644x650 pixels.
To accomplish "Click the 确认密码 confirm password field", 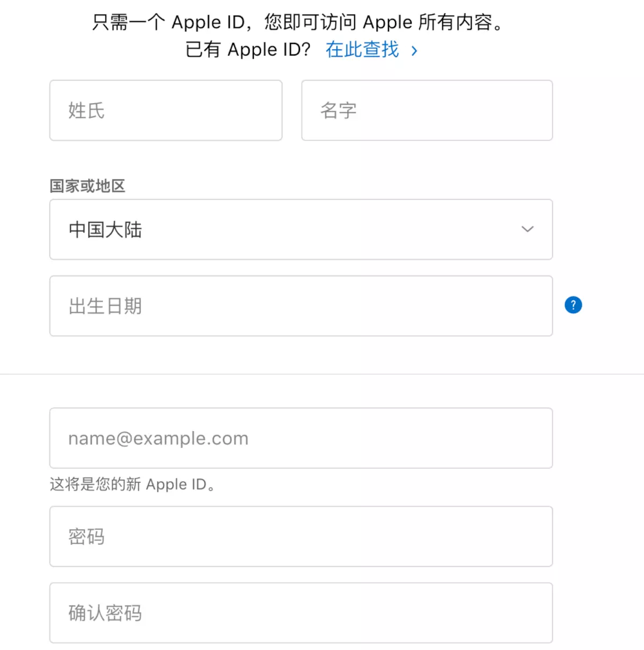I will tap(301, 613).
